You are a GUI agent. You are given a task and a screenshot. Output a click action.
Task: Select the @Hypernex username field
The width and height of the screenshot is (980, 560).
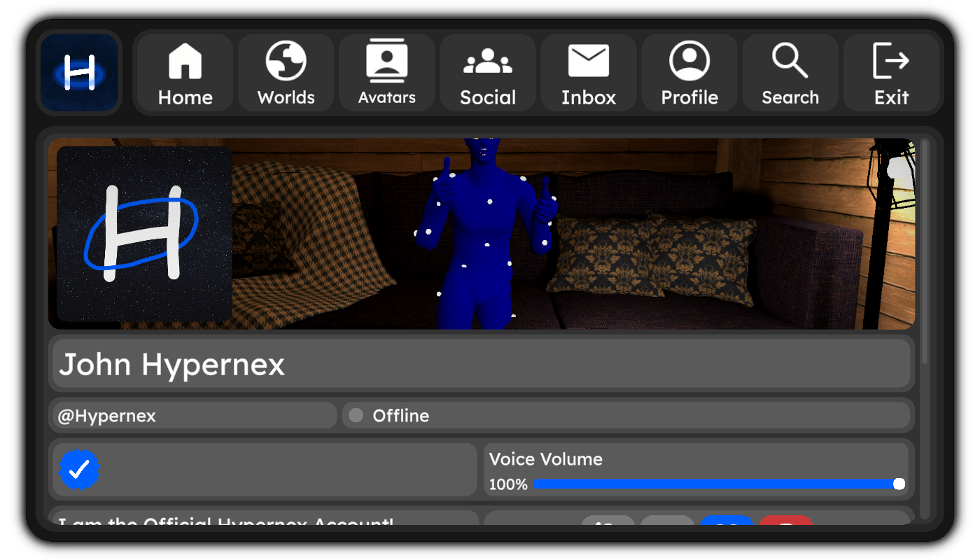click(194, 416)
